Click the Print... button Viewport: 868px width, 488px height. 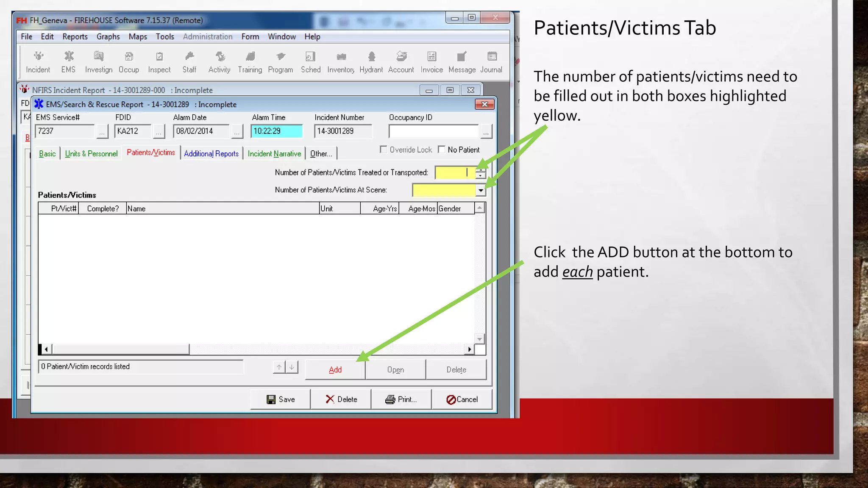pyautogui.click(x=401, y=399)
